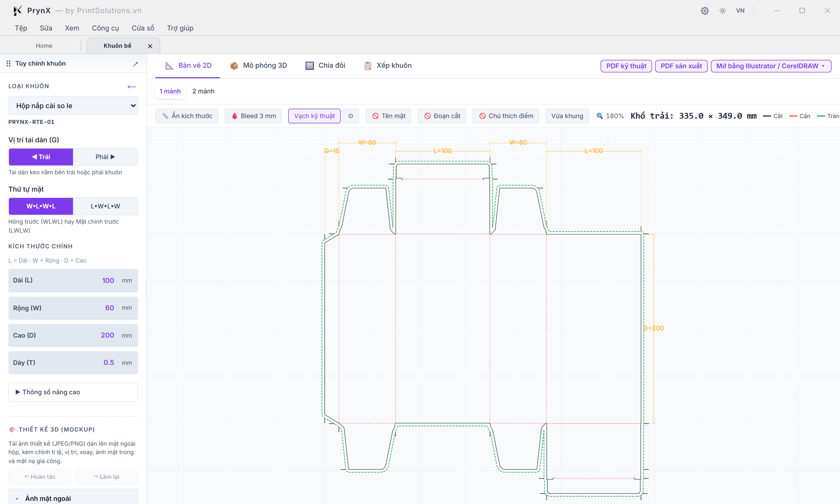Close the Khuôn bế tab
Image resolution: width=840 pixels, height=504 pixels.
[150, 46]
